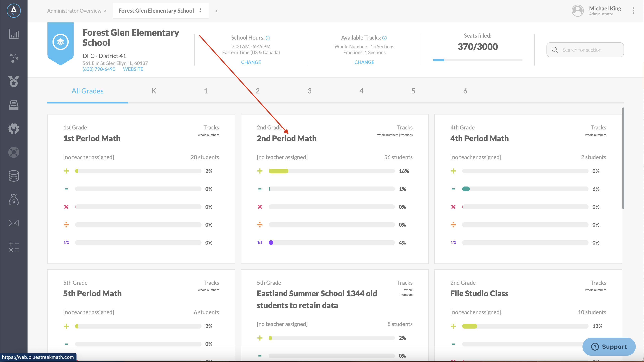This screenshot has height=362, width=644.
Task: Click CHANGE under Available Tracks
Action: coord(364,62)
